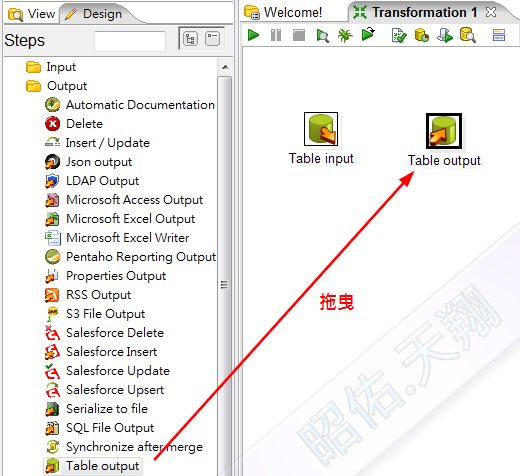Viewport: 520px width, 476px height.
Task: Select Microsoft Access Output step
Action: click(x=124, y=200)
